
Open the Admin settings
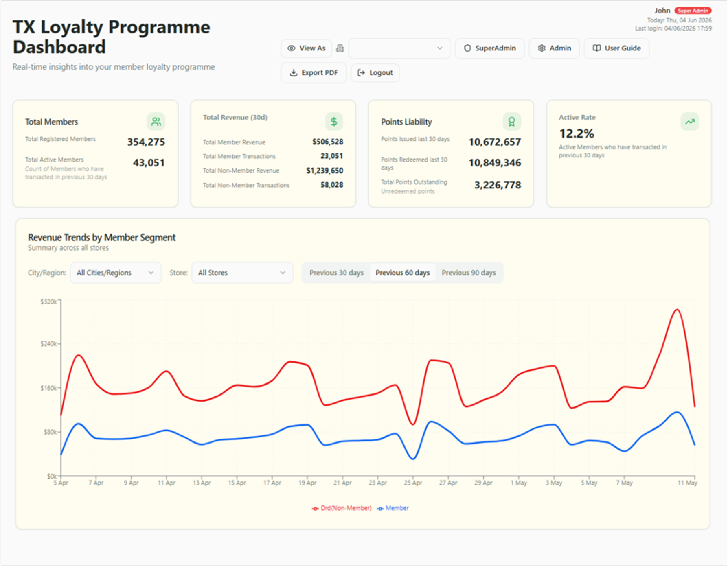pos(554,48)
